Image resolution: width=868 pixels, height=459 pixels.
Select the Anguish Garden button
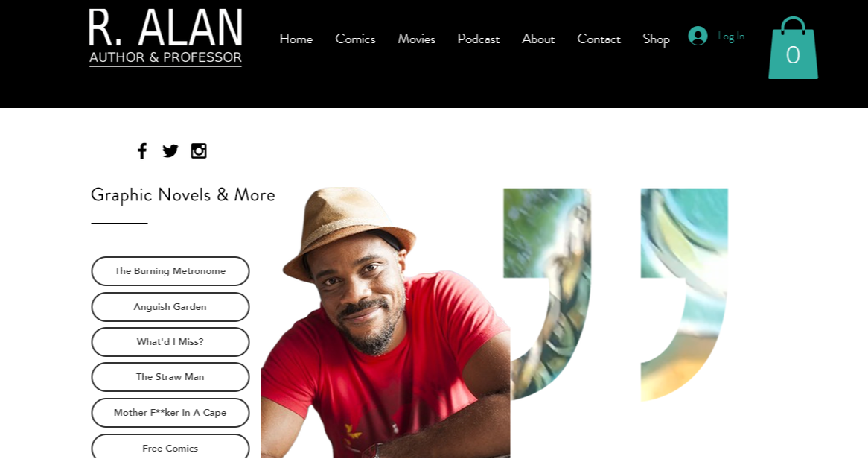(170, 307)
